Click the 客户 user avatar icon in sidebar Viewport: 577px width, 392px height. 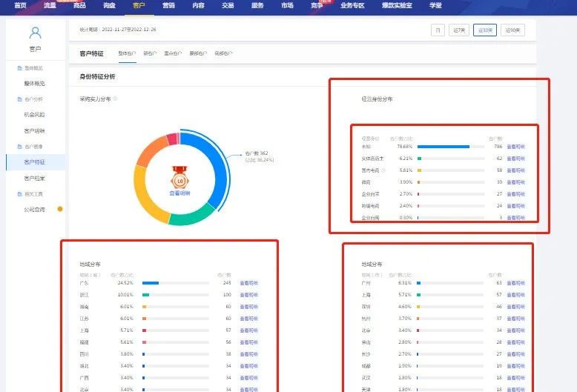[36, 33]
